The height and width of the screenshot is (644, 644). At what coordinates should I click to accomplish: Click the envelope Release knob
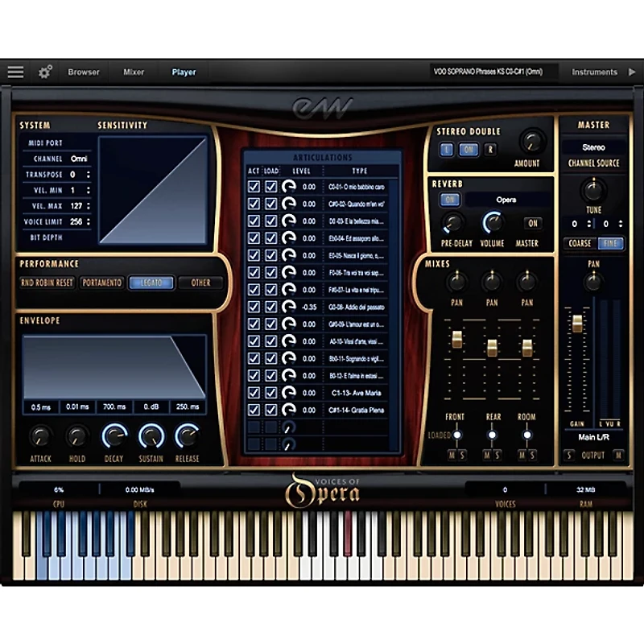[187, 436]
